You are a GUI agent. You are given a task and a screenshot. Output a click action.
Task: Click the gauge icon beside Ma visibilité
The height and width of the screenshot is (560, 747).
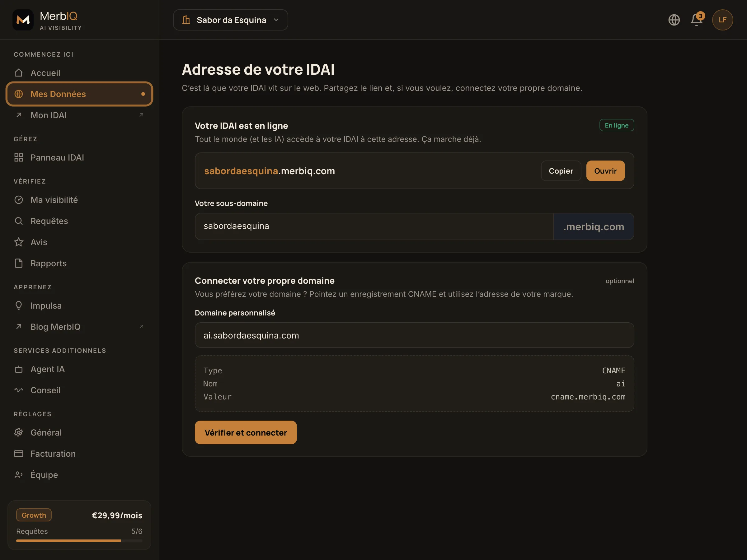(19, 200)
